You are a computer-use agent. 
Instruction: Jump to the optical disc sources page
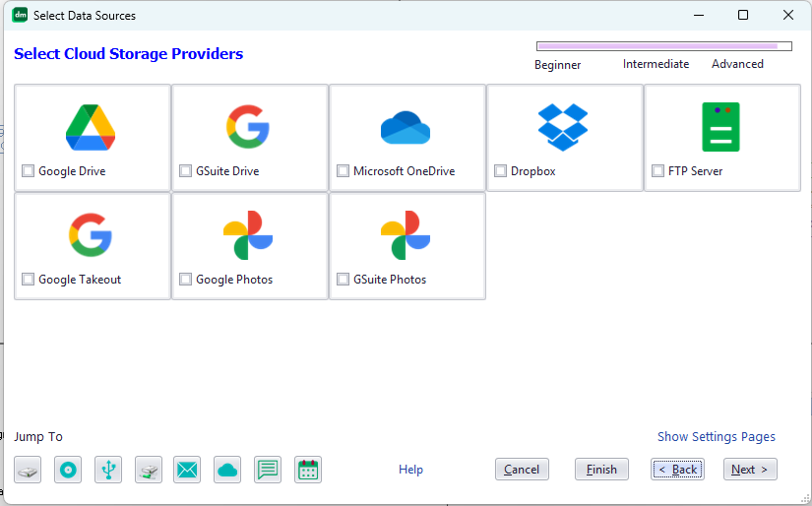[x=68, y=470]
